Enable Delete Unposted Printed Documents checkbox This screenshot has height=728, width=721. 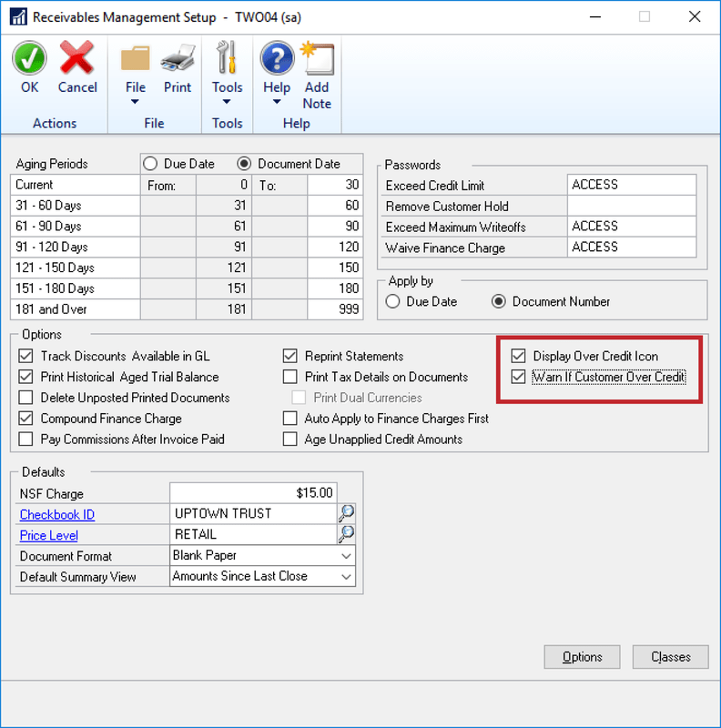pos(25,398)
